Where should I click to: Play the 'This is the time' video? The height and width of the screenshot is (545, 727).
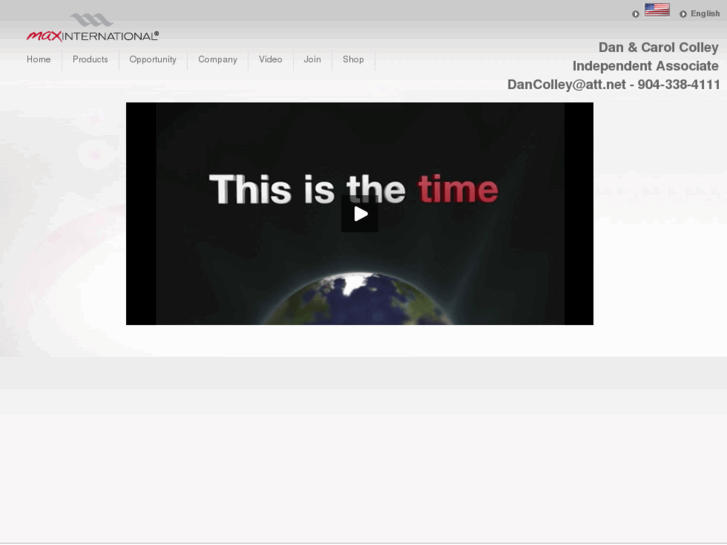tap(360, 214)
